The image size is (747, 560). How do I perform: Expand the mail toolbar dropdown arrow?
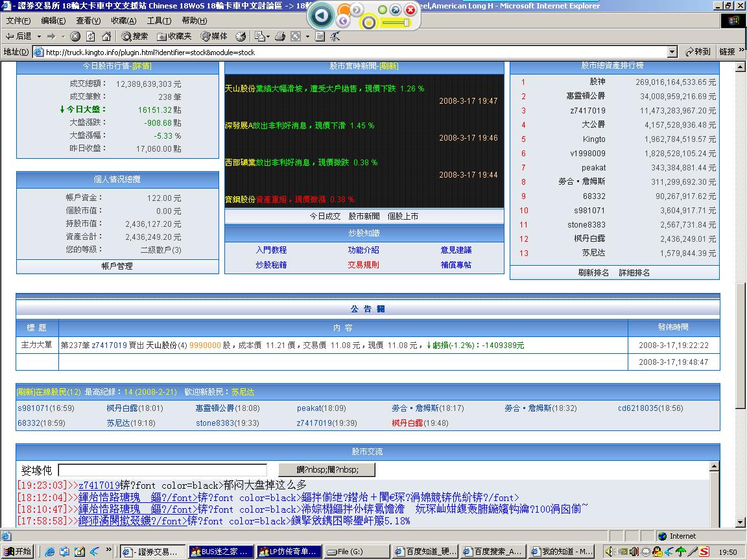267,36
